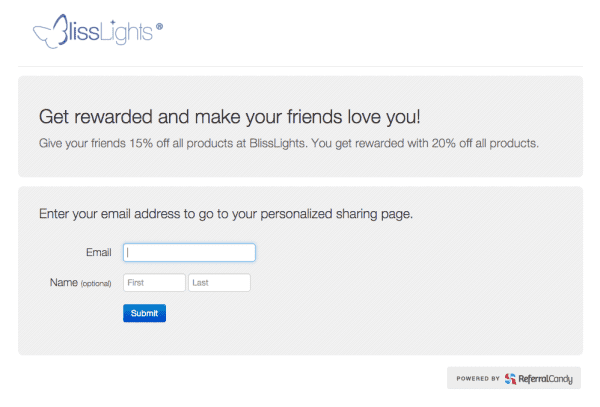Screen dimensions: 600x407
Task: Click the ReferralCandy swirl icon
Action: coord(510,379)
